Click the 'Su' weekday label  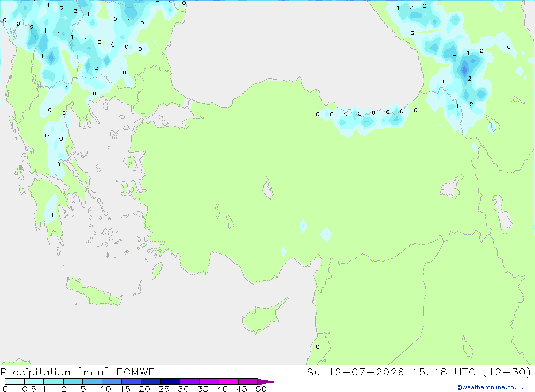[x=313, y=372]
